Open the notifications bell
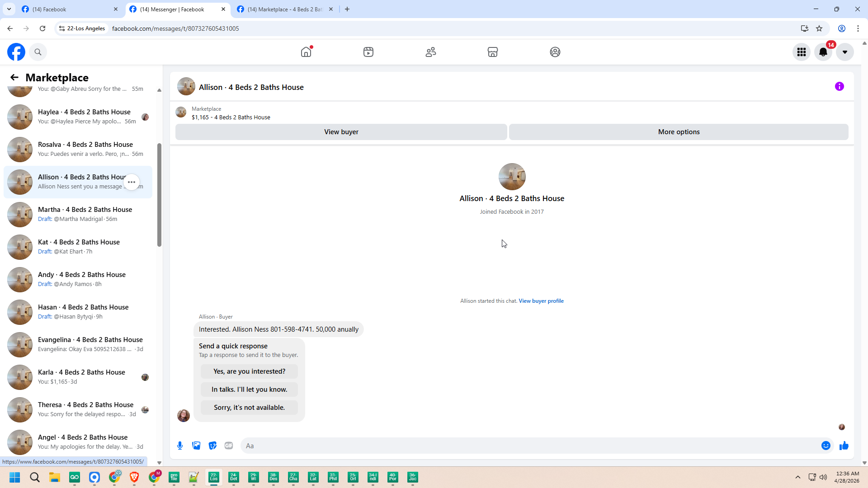 823,52
